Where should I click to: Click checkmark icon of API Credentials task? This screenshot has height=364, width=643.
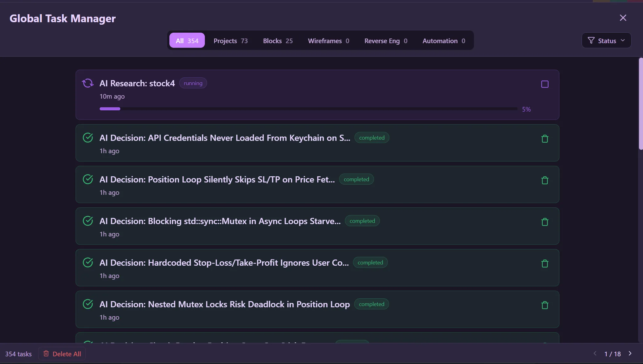(88, 138)
